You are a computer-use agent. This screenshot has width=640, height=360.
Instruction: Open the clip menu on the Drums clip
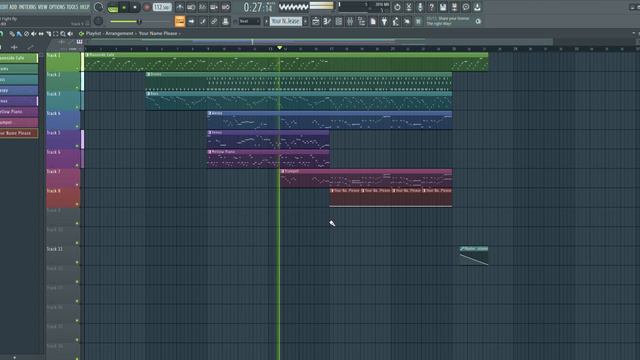click(x=149, y=74)
